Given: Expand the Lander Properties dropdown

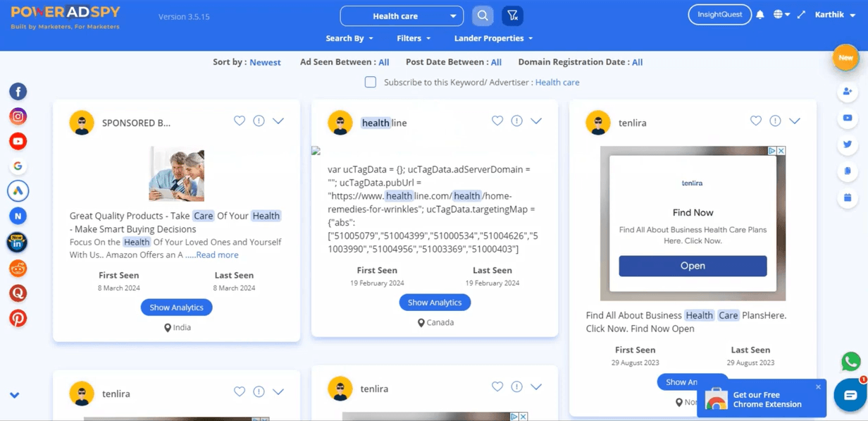Looking at the screenshot, I should click(493, 38).
